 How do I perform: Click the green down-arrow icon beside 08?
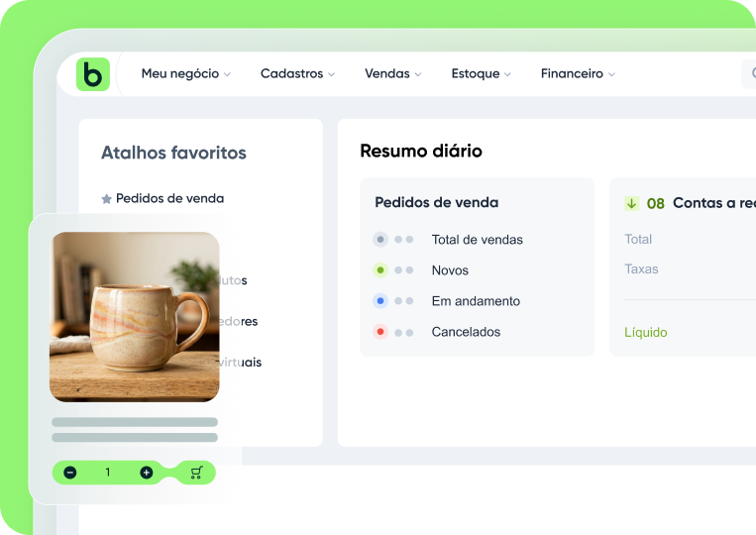click(x=631, y=203)
